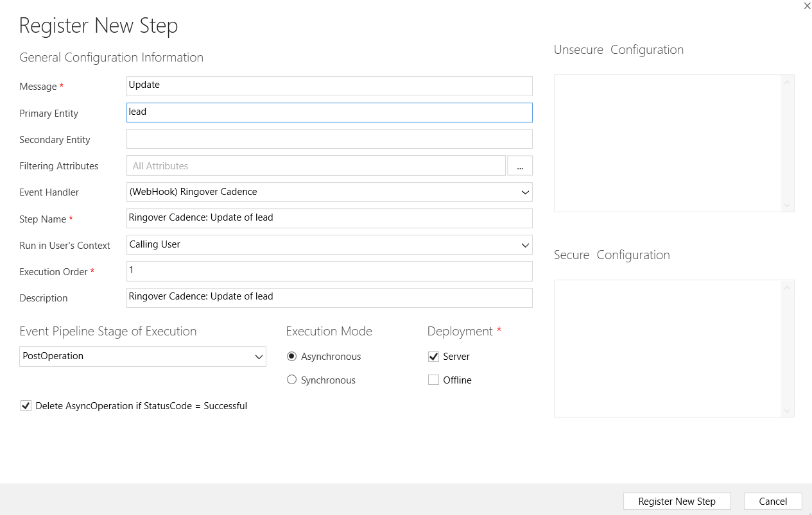
Task: Click Unsecure Configuration scrollbar up arrow
Action: [x=787, y=82]
